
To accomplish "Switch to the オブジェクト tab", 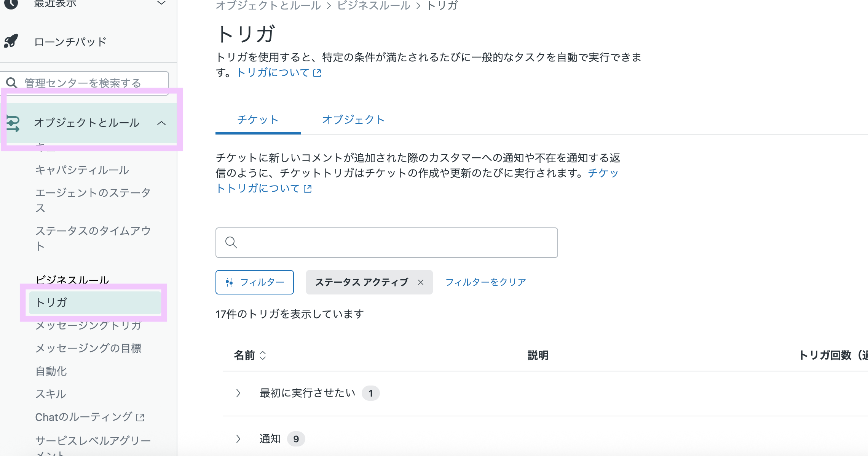I will point(353,120).
